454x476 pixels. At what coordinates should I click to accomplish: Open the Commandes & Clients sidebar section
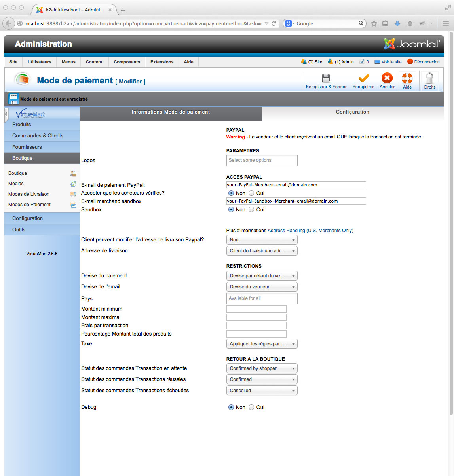click(x=42, y=136)
